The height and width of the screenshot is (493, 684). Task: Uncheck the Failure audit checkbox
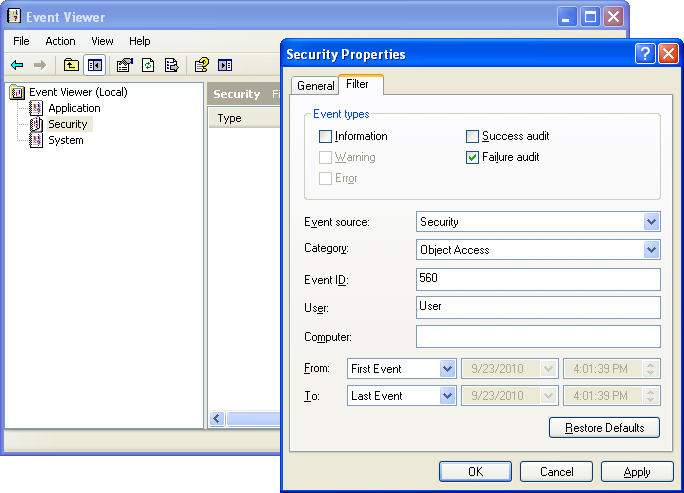(x=473, y=157)
